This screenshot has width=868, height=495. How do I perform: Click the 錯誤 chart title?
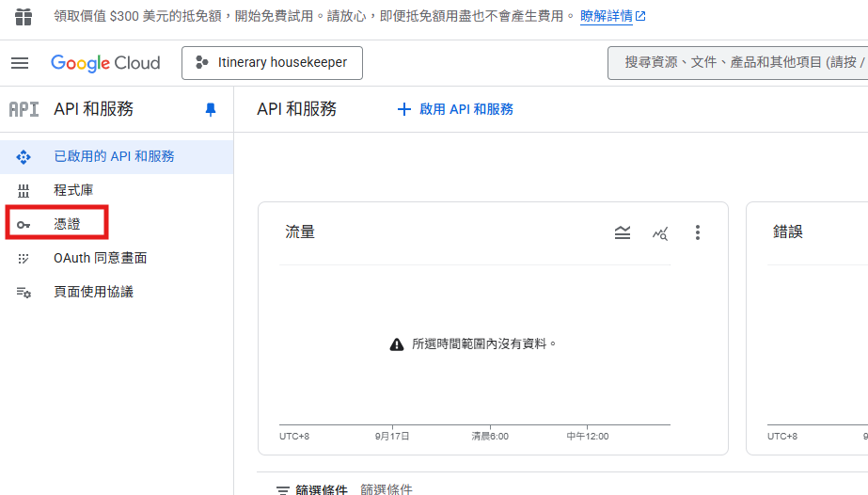pos(788,232)
